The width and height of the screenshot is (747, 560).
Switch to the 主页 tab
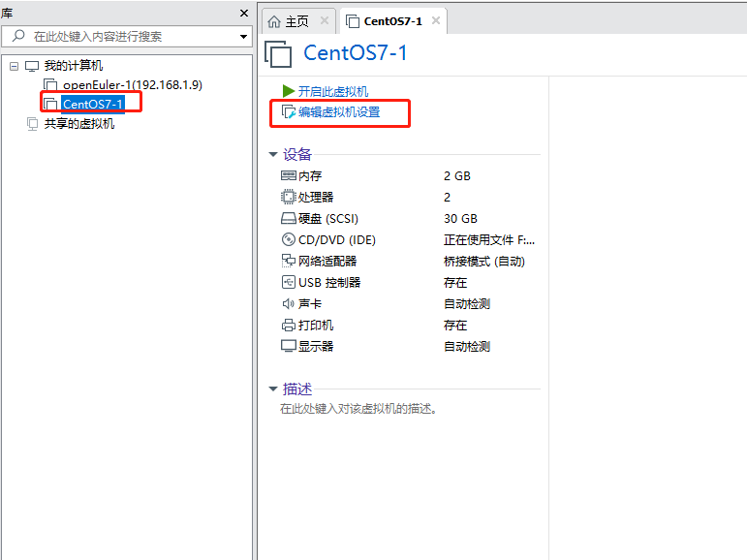(296, 21)
